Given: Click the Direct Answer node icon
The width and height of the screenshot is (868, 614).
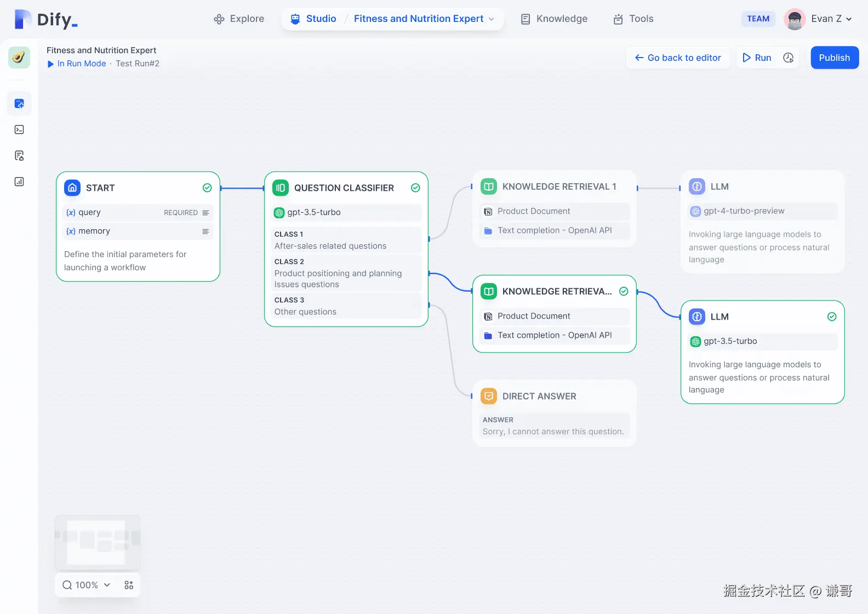Looking at the screenshot, I should click(x=488, y=396).
